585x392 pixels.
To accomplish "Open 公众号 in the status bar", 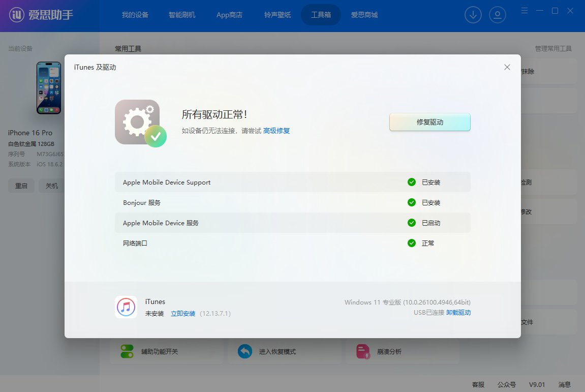I will 507,384.
